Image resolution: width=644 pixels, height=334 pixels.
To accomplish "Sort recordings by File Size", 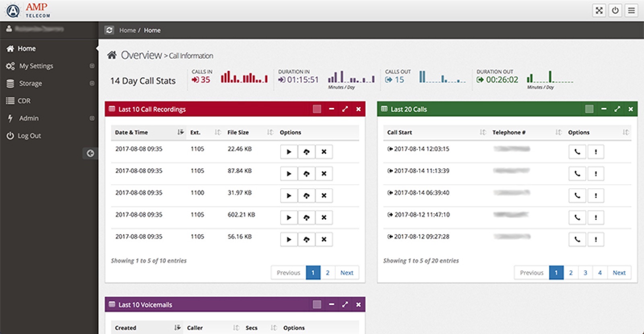I will tap(250, 132).
